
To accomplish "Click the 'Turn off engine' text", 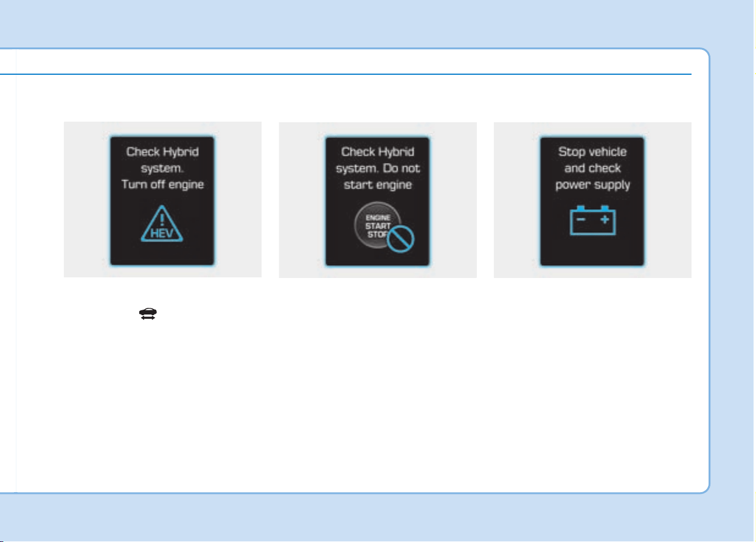I will pos(162,184).
